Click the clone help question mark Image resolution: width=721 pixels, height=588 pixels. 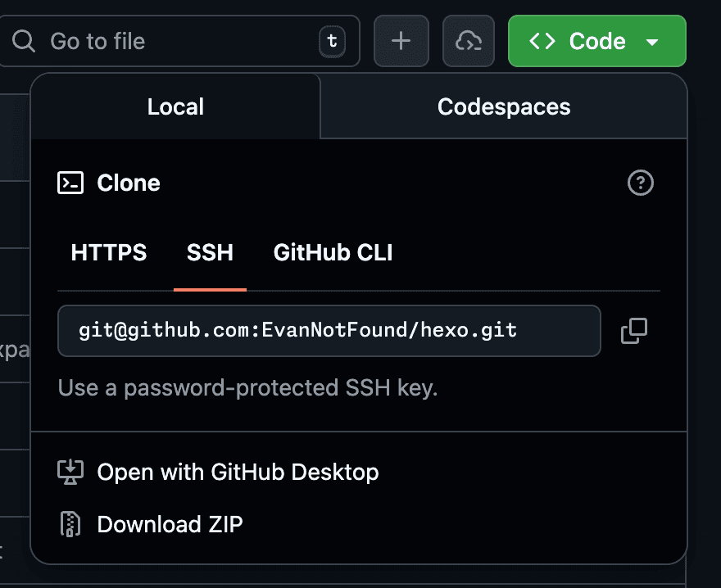tap(640, 183)
